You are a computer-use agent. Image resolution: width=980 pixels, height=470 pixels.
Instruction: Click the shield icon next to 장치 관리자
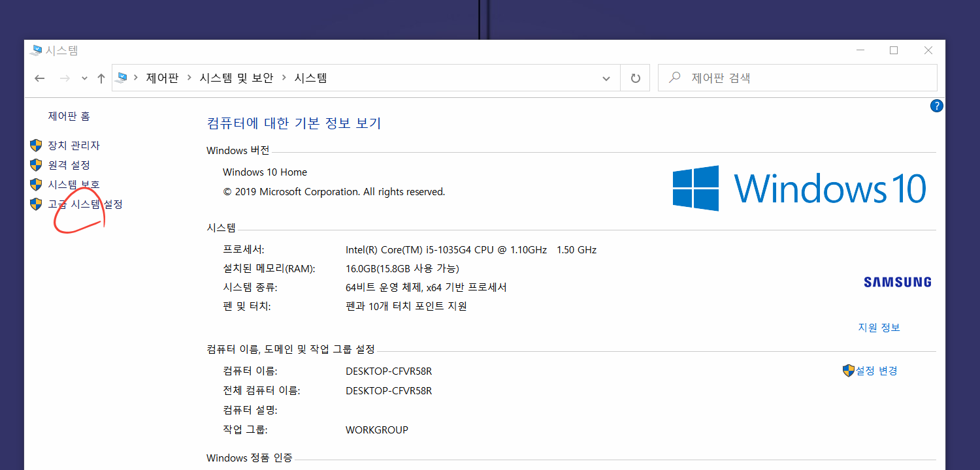pyautogui.click(x=36, y=146)
